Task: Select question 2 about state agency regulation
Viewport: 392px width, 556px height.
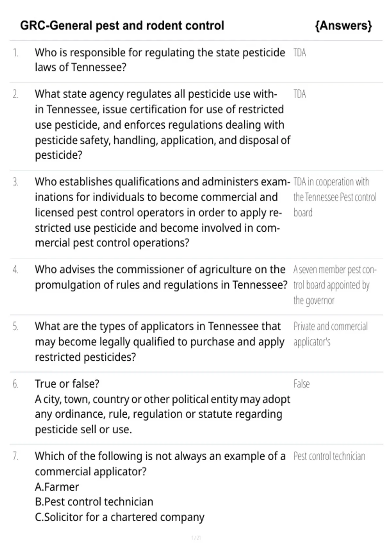Action: tap(163, 125)
